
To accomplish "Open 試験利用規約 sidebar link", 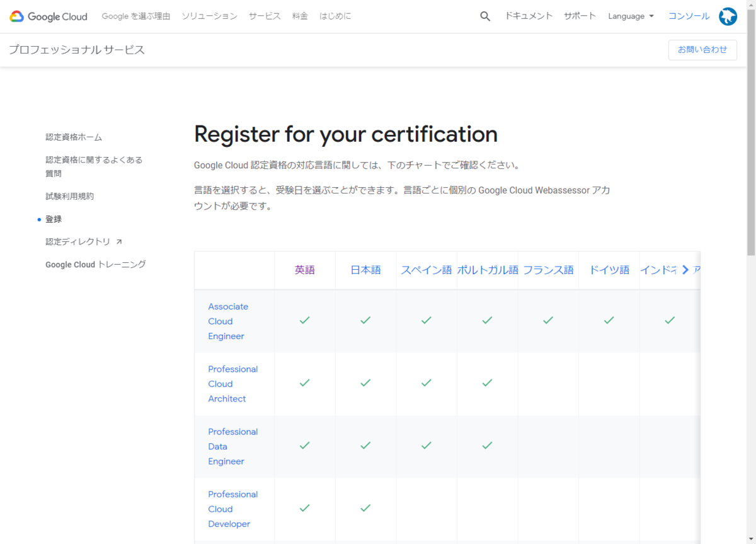I will (x=69, y=196).
